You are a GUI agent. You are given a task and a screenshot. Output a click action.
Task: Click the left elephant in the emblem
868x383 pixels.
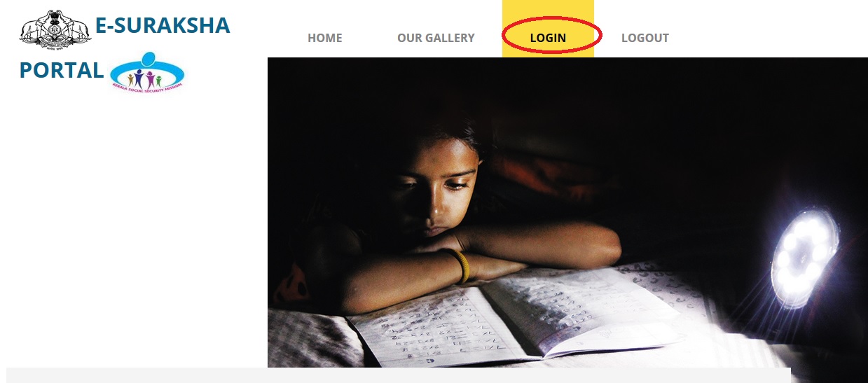[x=34, y=29]
